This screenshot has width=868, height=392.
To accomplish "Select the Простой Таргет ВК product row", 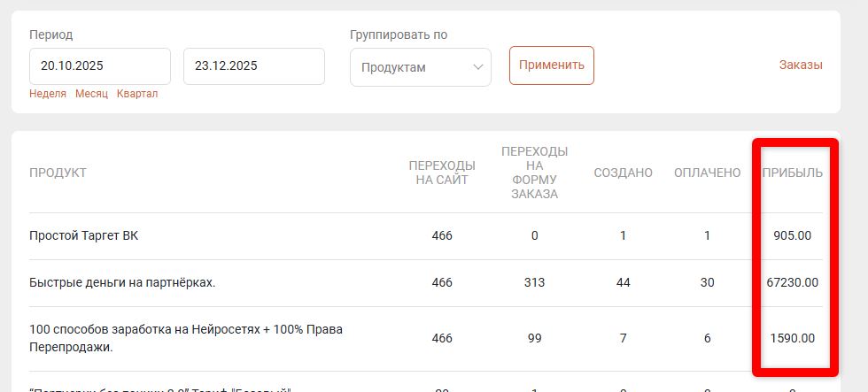I will 84,236.
